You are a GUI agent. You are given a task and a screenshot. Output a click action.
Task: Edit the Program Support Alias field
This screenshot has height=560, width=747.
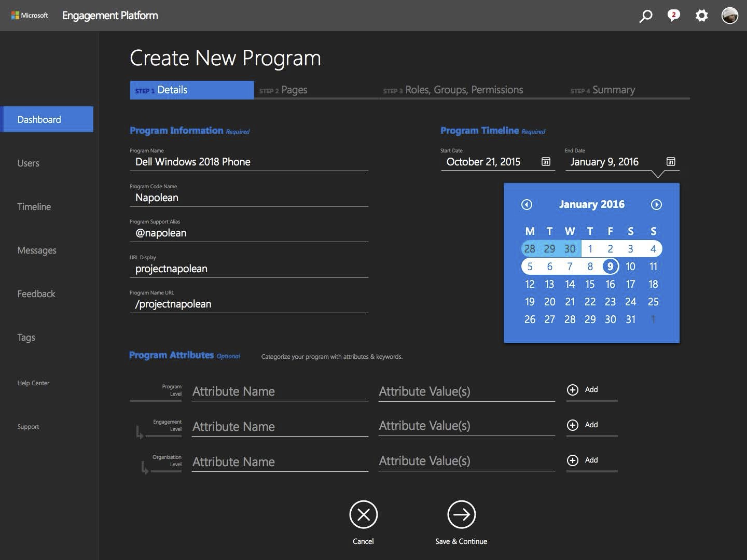point(249,233)
